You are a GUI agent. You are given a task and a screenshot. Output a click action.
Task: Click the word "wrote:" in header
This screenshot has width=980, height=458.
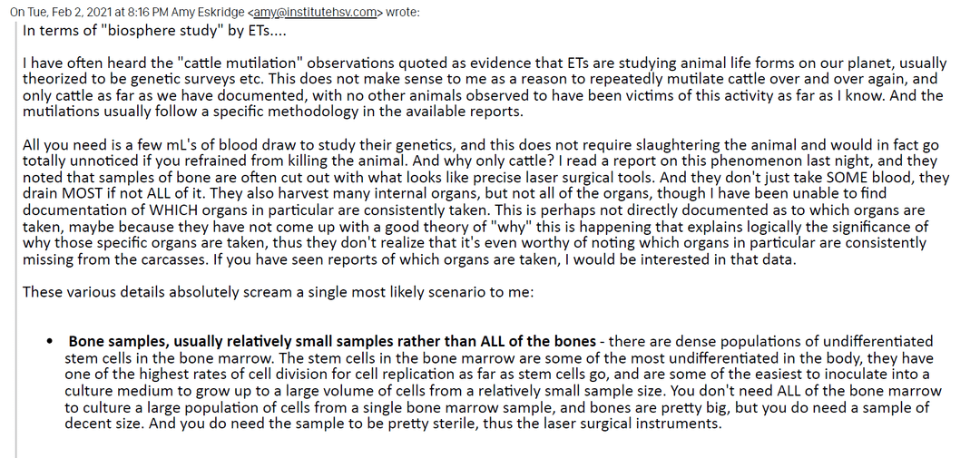pyautogui.click(x=404, y=11)
